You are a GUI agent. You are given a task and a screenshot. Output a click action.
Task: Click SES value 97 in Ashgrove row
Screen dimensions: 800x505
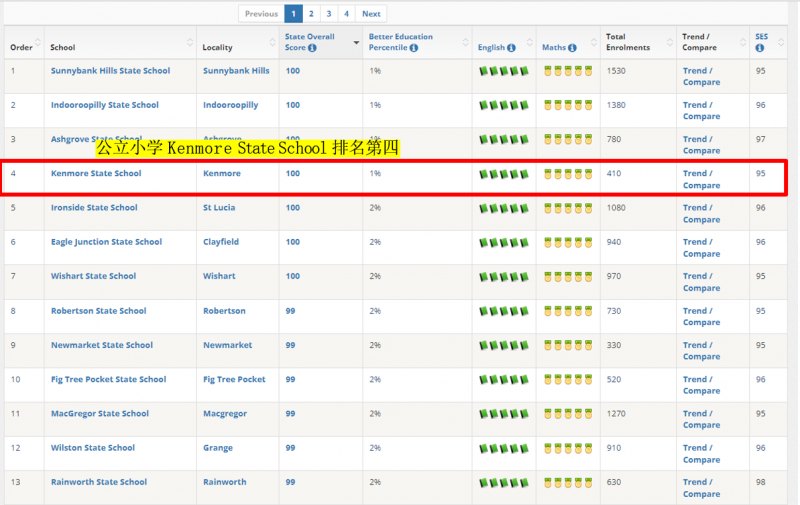tap(760, 139)
